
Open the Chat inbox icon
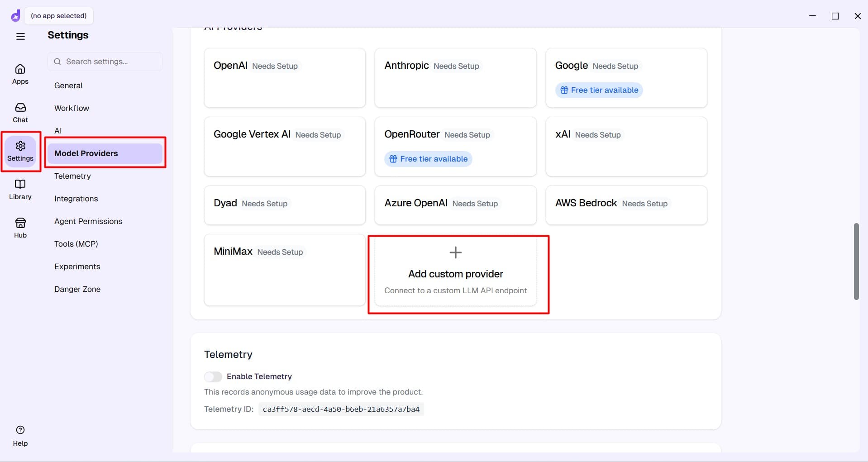click(x=20, y=107)
